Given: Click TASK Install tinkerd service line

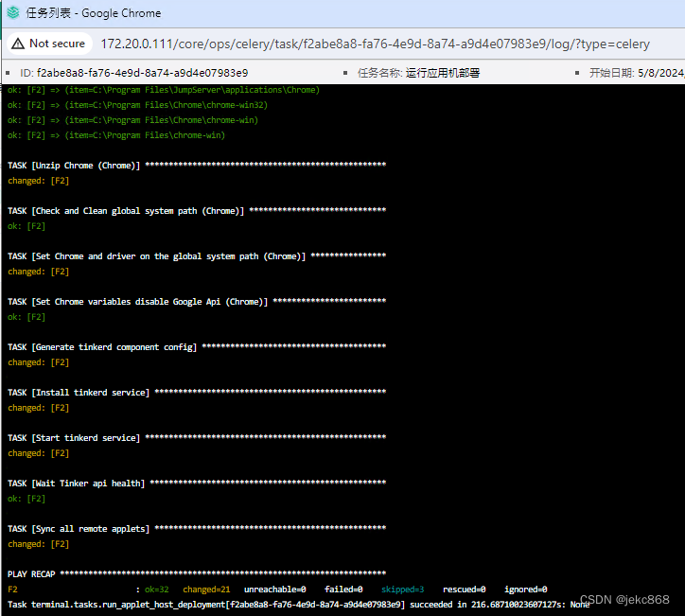Looking at the screenshot, I should (197, 393).
